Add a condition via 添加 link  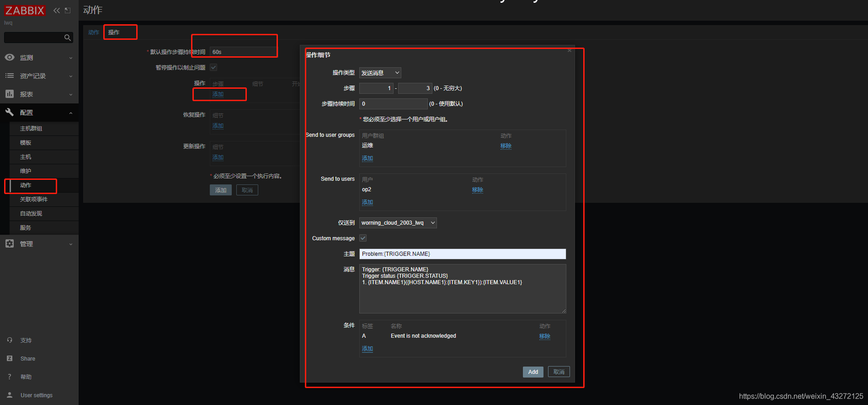point(367,349)
